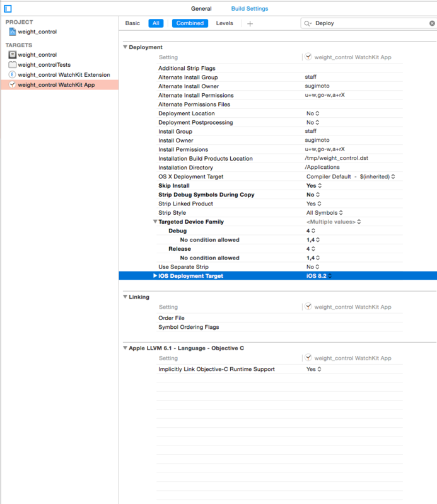The width and height of the screenshot is (437, 504).
Task: Select Additional Strip Flags setting row
Action: (x=279, y=68)
